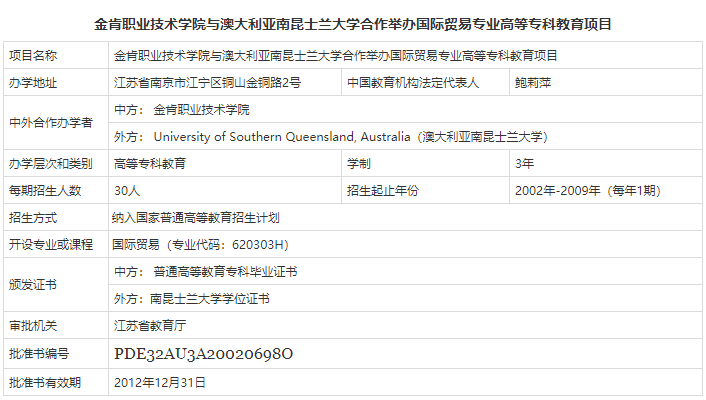Select the 开设专业或课程 label
Screen dimensions: 706x400
click(x=50, y=244)
